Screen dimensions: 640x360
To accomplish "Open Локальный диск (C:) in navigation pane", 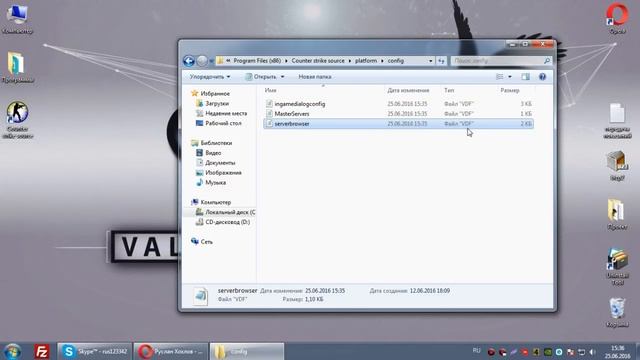I will 230,212.
